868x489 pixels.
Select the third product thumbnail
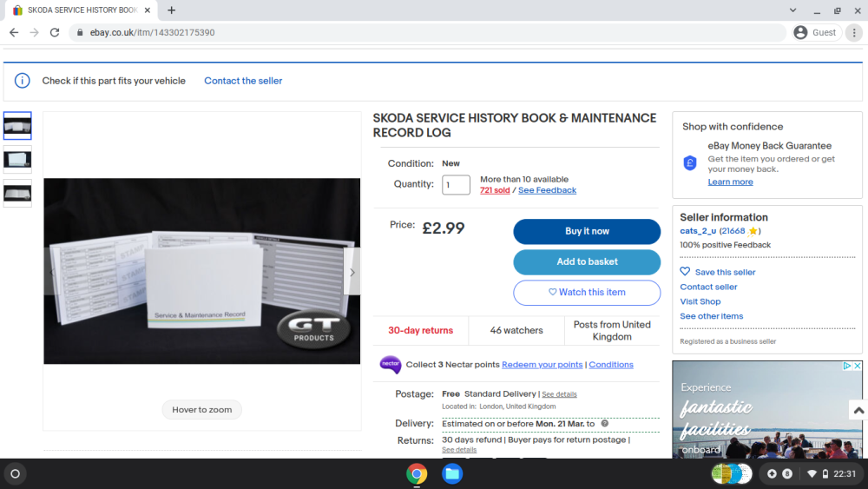[x=17, y=194]
